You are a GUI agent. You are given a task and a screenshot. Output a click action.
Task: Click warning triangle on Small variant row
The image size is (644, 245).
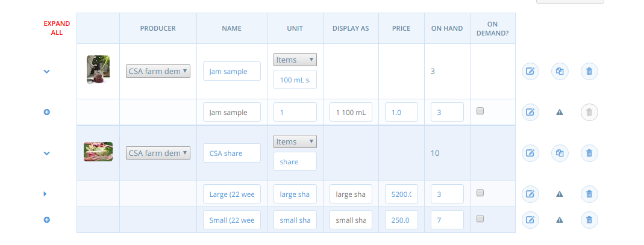[x=560, y=220]
